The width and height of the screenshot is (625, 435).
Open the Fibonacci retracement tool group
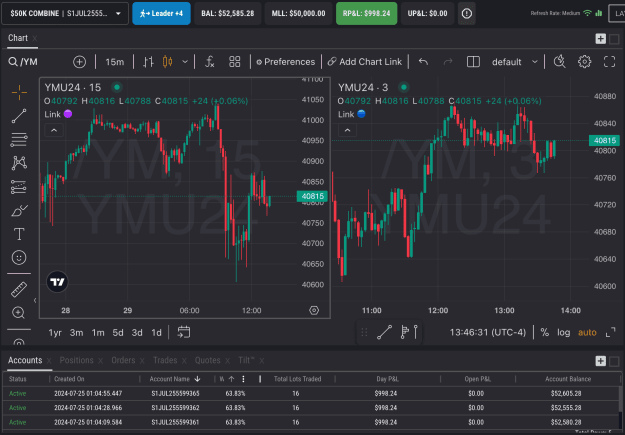pos(19,140)
